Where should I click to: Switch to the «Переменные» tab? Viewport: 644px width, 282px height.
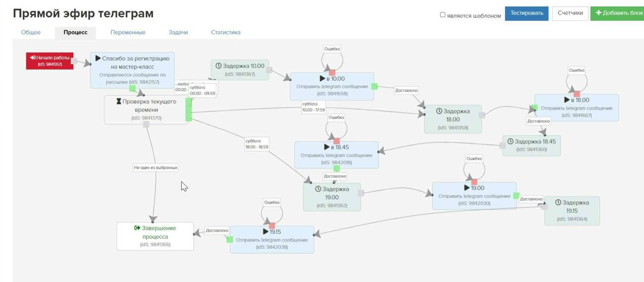point(128,32)
